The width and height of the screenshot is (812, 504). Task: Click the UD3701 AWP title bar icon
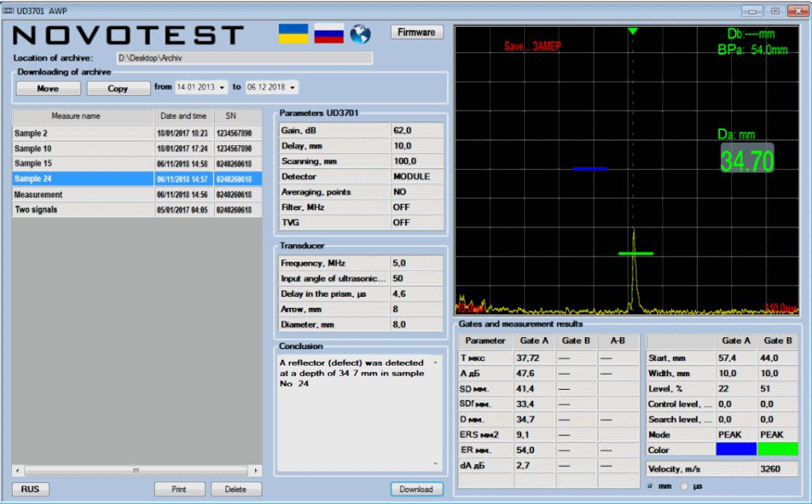(8, 10)
